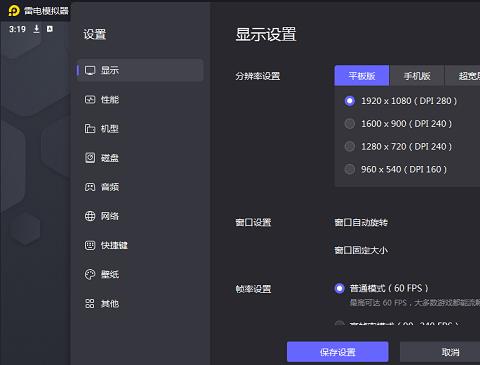480x365 pixels.
Task: Select 1920 x 1080 (DPI 280) resolution
Action: [x=401, y=101]
